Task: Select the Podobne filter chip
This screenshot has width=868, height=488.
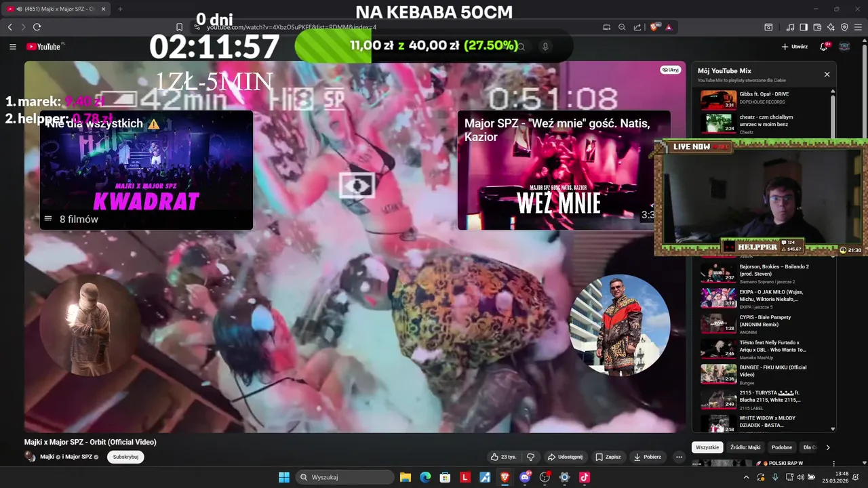Action: 782,447
